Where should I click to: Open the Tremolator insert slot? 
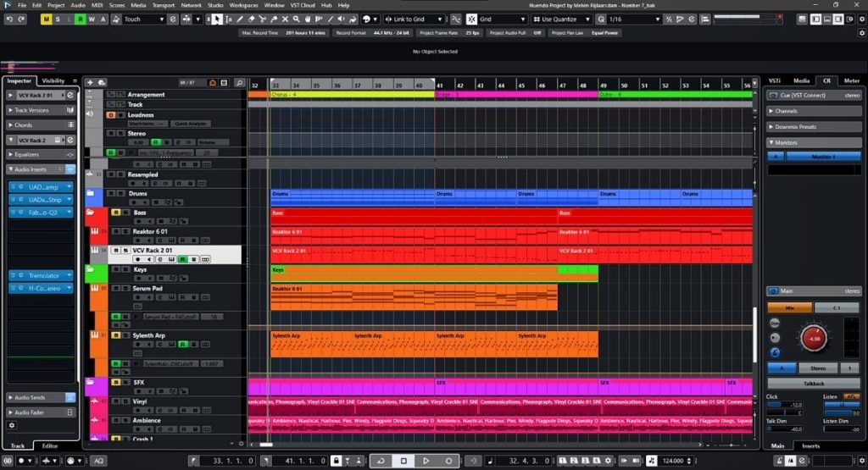pyautogui.click(x=41, y=275)
